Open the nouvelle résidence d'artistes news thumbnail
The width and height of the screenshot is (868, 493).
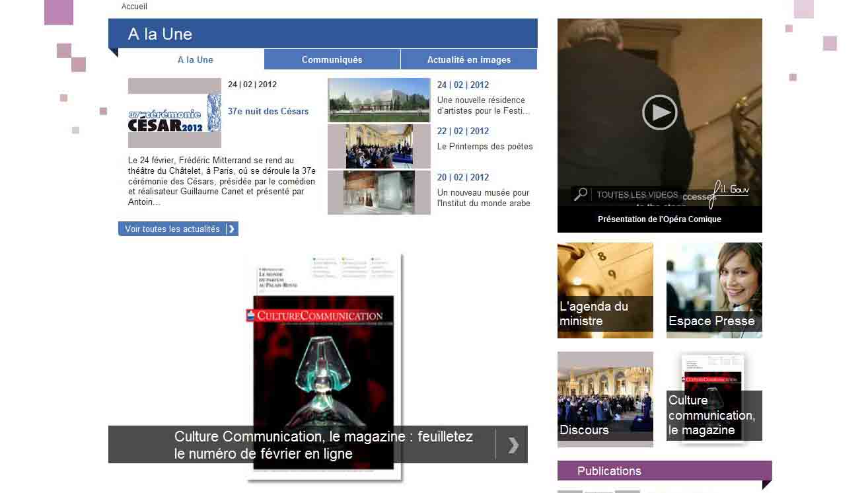[379, 100]
